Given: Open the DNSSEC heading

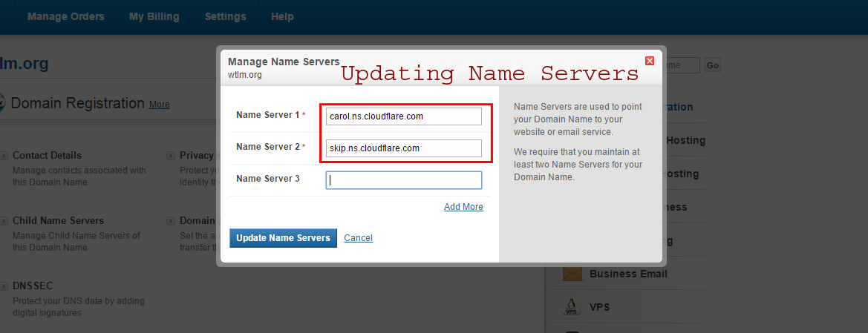Looking at the screenshot, I should click(x=33, y=286).
